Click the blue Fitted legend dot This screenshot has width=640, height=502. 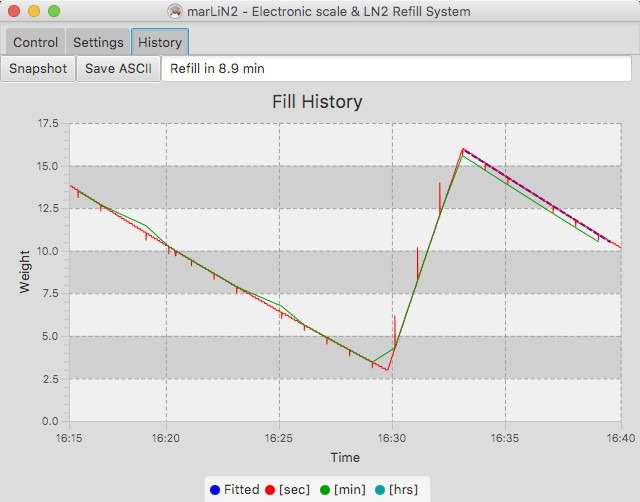click(214, 490)
